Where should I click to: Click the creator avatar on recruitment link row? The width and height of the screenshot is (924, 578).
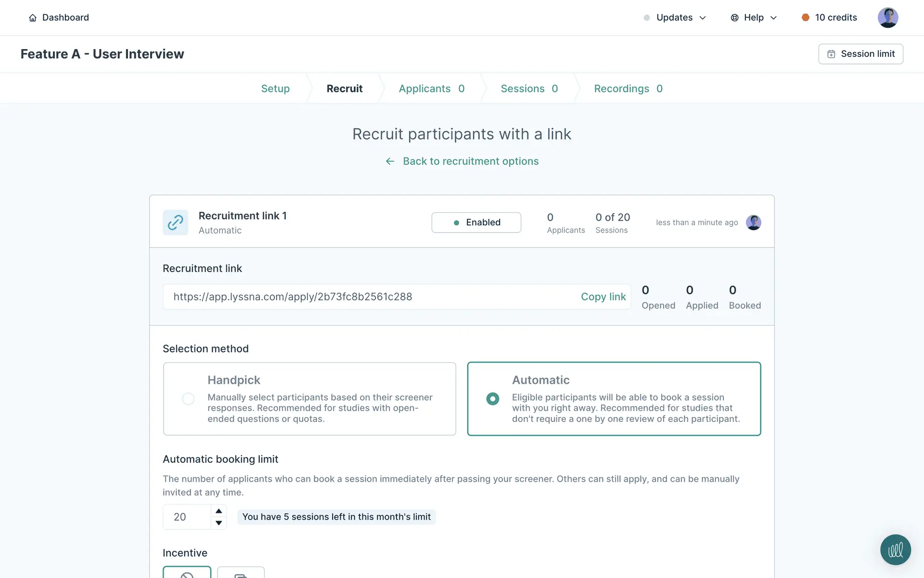pyautogui.click(x=753, y=223)
